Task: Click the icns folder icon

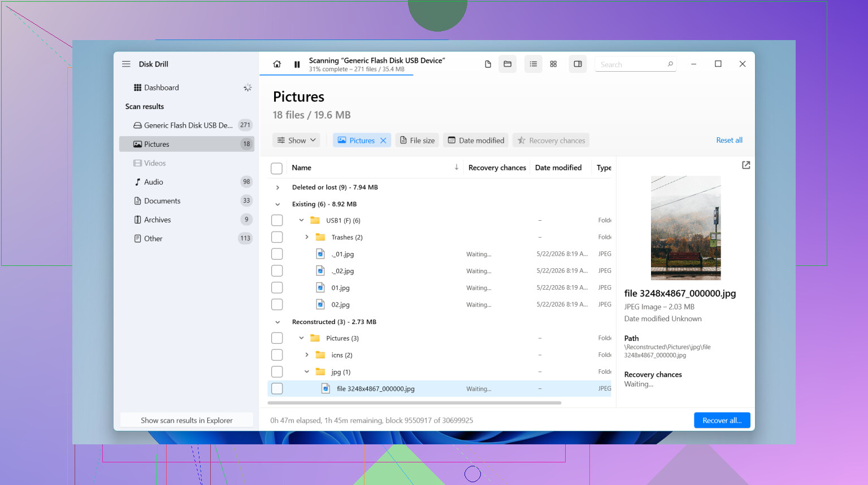Action: coord(320,355)
